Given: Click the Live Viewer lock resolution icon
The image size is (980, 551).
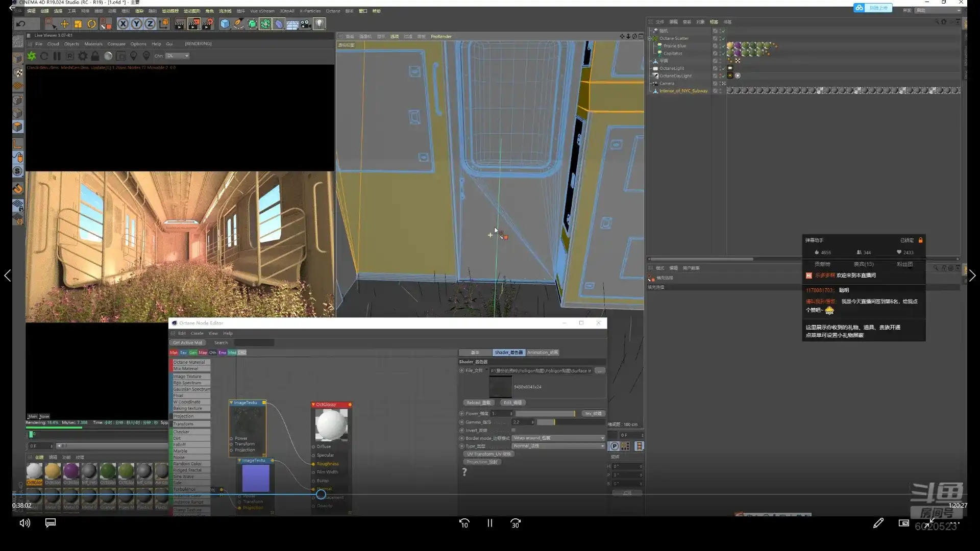Looking at the screenshot, I should tap(95, 56).
